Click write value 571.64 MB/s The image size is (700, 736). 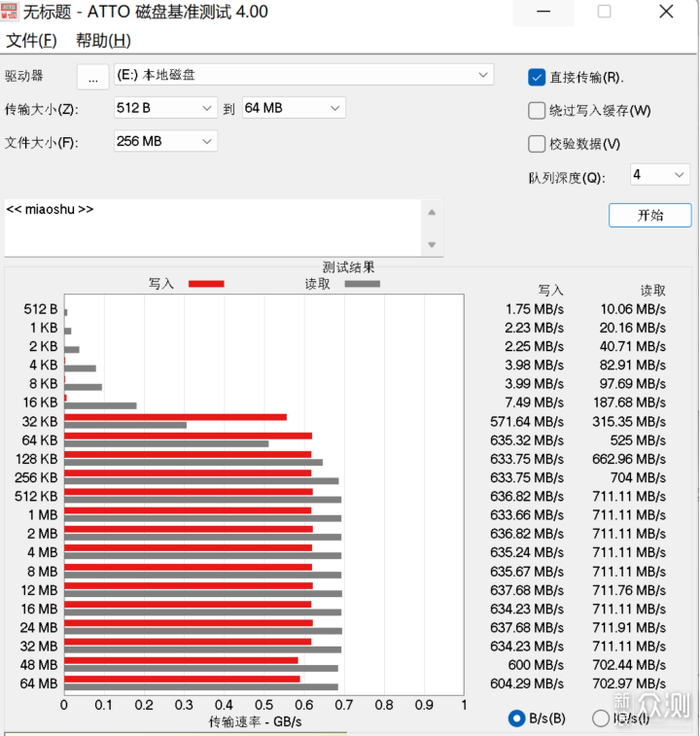(x=527, y=422)
